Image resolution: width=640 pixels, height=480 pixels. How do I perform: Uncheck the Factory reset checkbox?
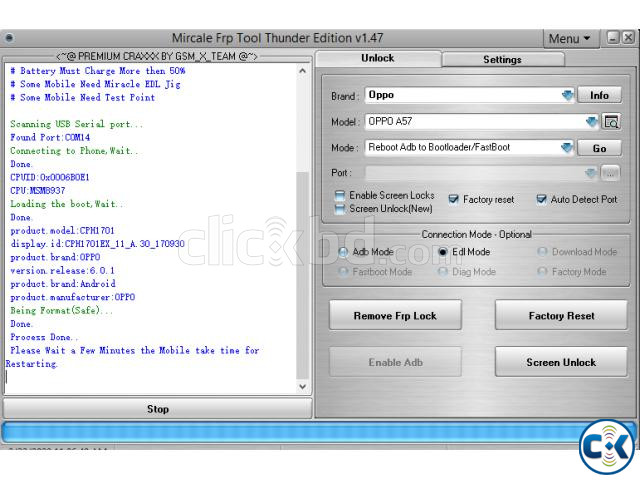pos(454,199)
